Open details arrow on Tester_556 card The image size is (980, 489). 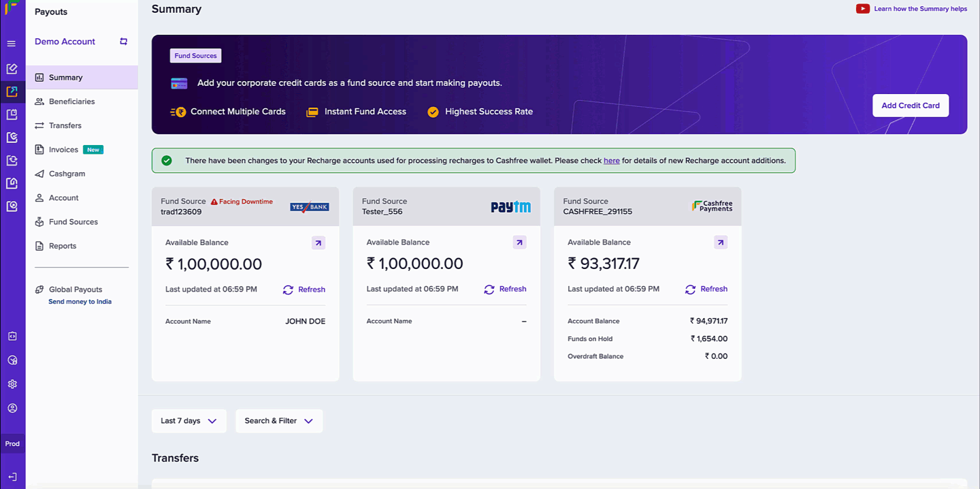(520, 242)
